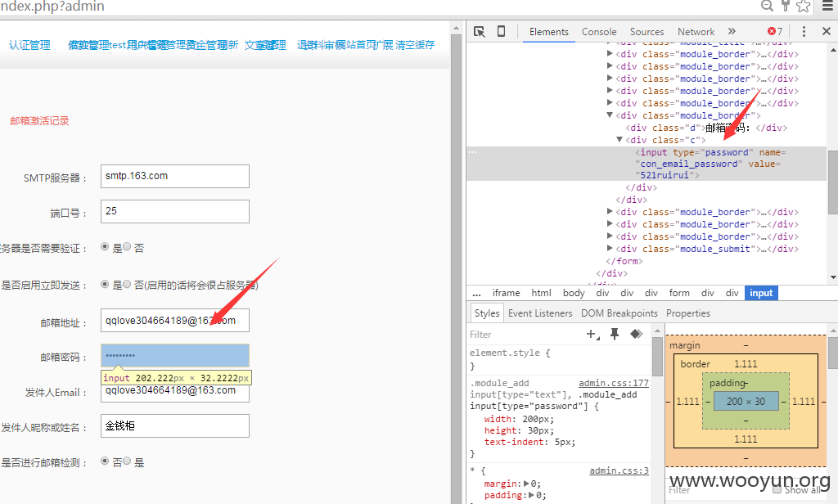838x504 pixels.
Task: Click the 认证管理 navigation link
Action: click(30, 46)
